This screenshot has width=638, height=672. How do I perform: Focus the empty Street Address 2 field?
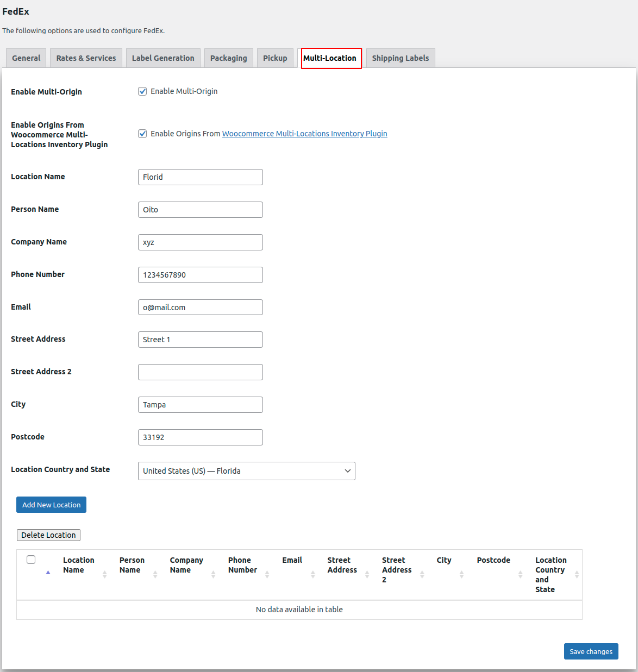(x=200, y=372)
